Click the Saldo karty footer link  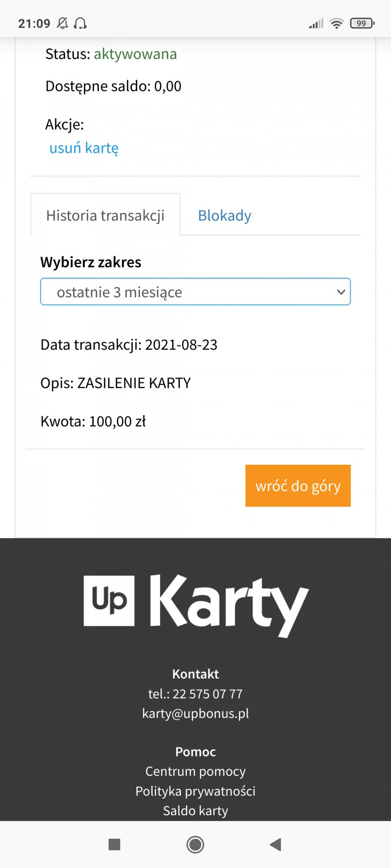pos(195,811)
